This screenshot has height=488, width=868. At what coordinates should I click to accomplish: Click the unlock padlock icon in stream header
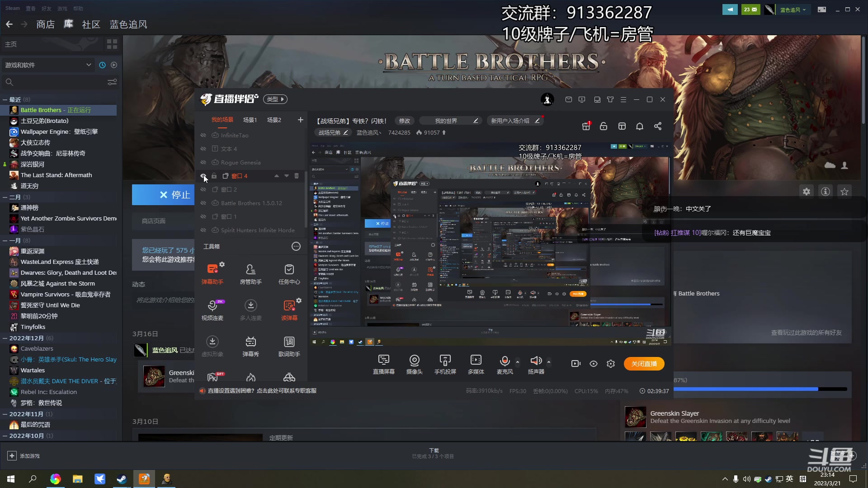[x=604, y=126]
